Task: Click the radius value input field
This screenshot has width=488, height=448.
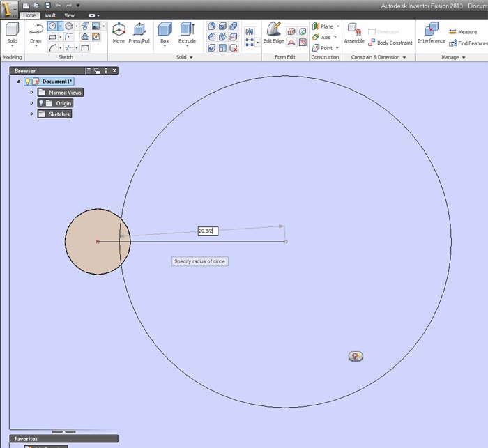Action: [208, 231]
